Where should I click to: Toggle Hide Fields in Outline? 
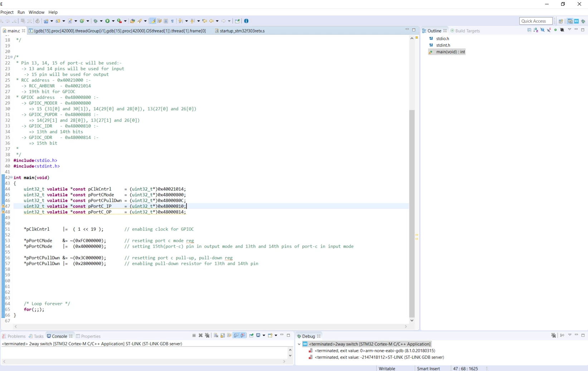[x=543, y=30]
